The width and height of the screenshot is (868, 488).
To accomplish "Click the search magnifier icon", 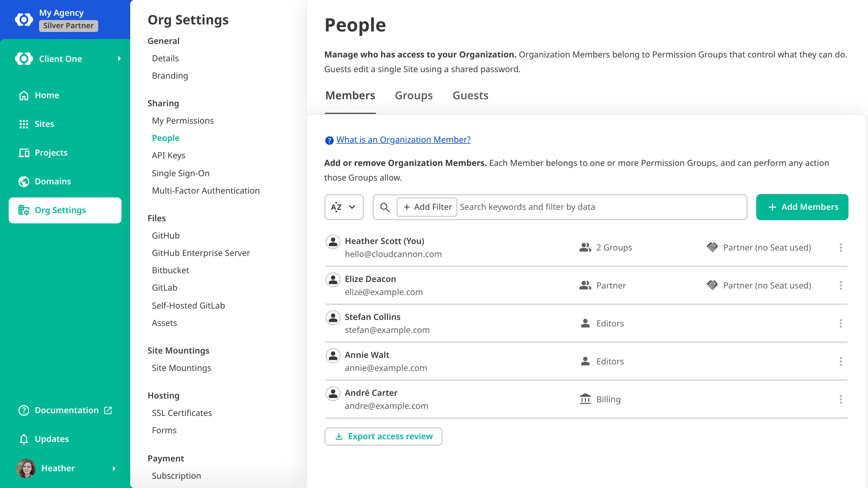I will (x=385, y=207).
